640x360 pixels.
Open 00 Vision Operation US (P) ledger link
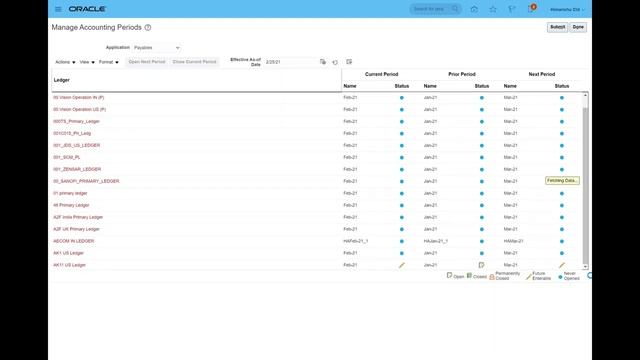80,109
